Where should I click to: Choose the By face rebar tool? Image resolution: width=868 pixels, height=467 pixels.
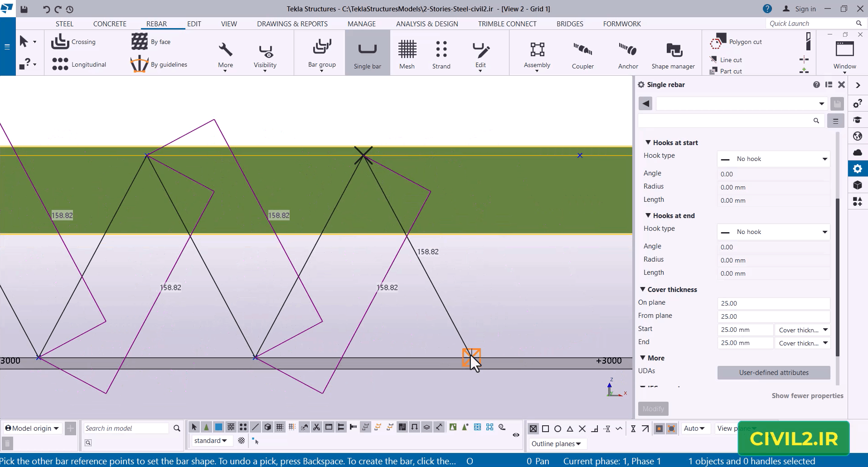[x=151, y=42]
